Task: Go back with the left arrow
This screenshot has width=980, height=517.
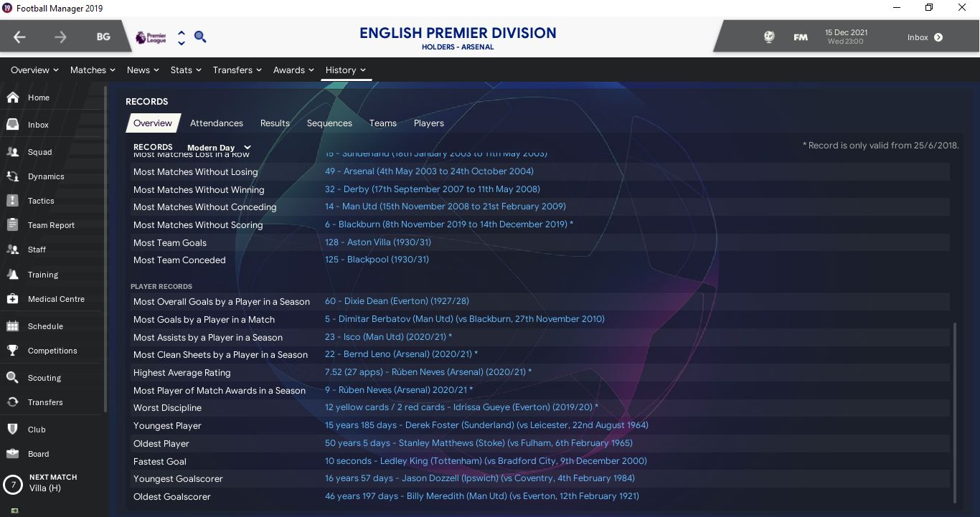Action: (x=19, y=37)
